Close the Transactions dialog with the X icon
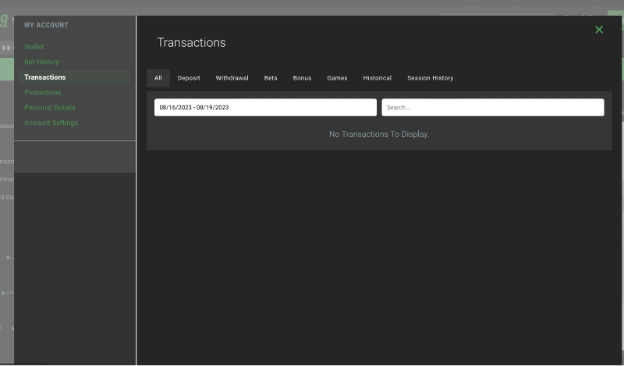This screenshot has width=624, height=366. click(599, 30)
